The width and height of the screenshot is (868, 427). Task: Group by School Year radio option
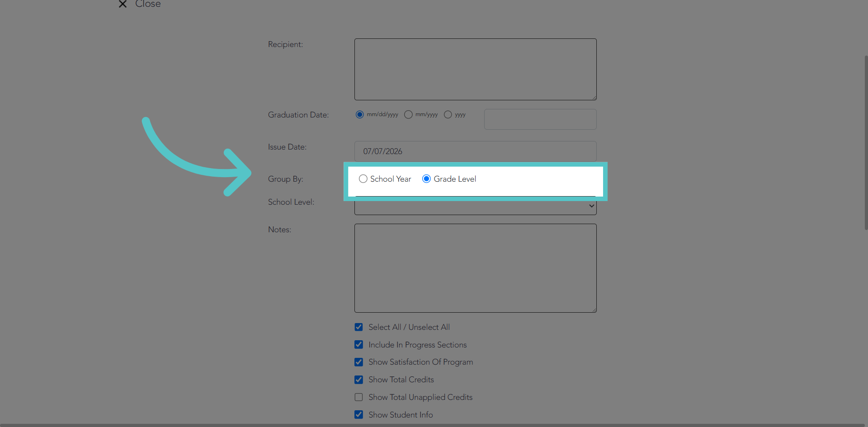coord(363,179)
